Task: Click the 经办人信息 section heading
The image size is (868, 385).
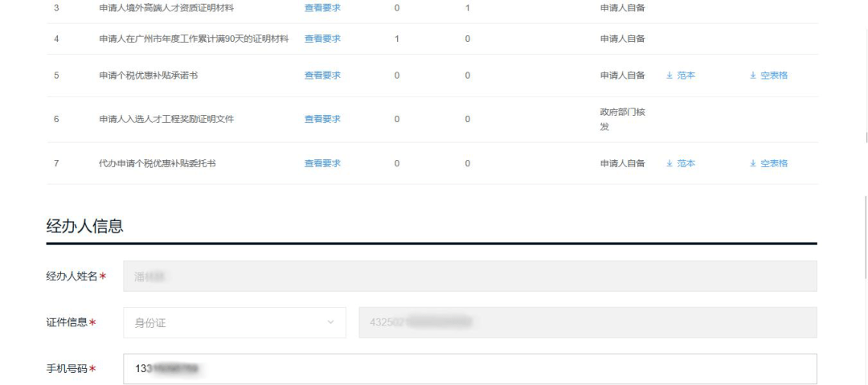Action: pyautogui.click(x=85, y=226)
